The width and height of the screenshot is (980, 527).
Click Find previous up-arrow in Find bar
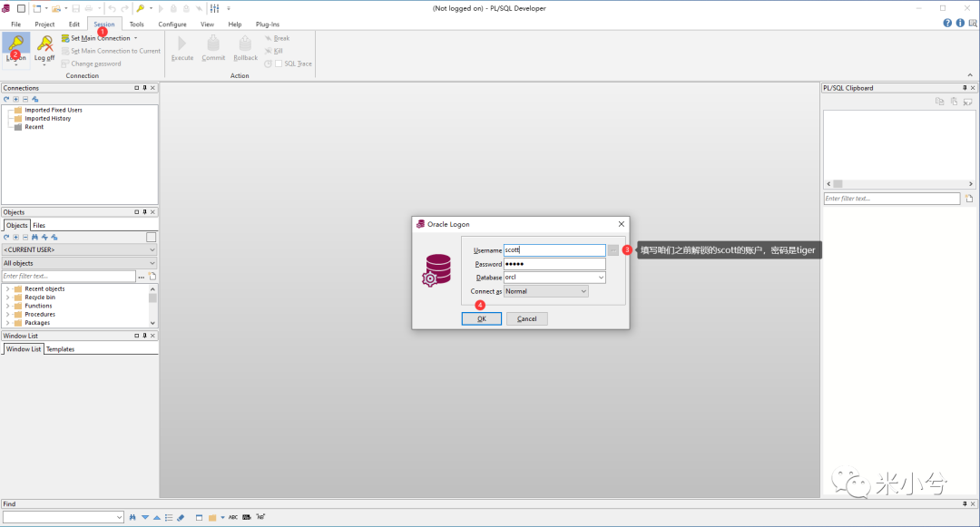point(157,517)
